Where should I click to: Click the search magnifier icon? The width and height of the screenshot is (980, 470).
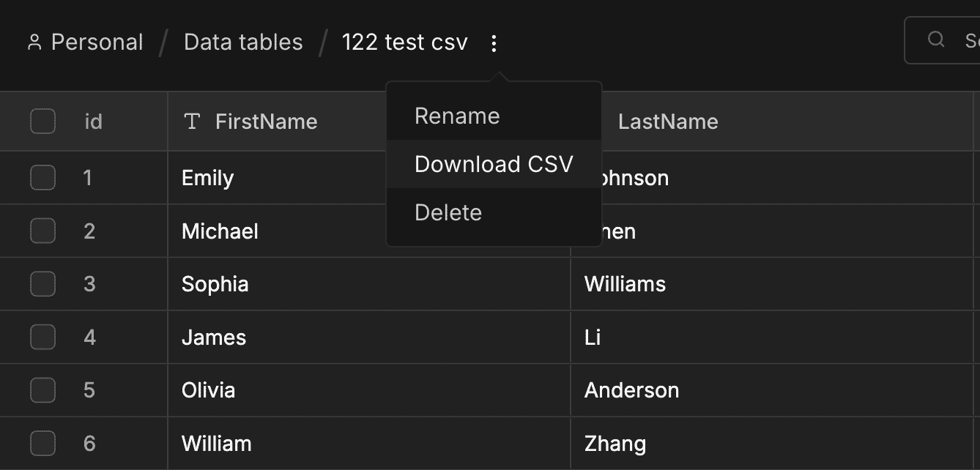click(x=935, y=40)
